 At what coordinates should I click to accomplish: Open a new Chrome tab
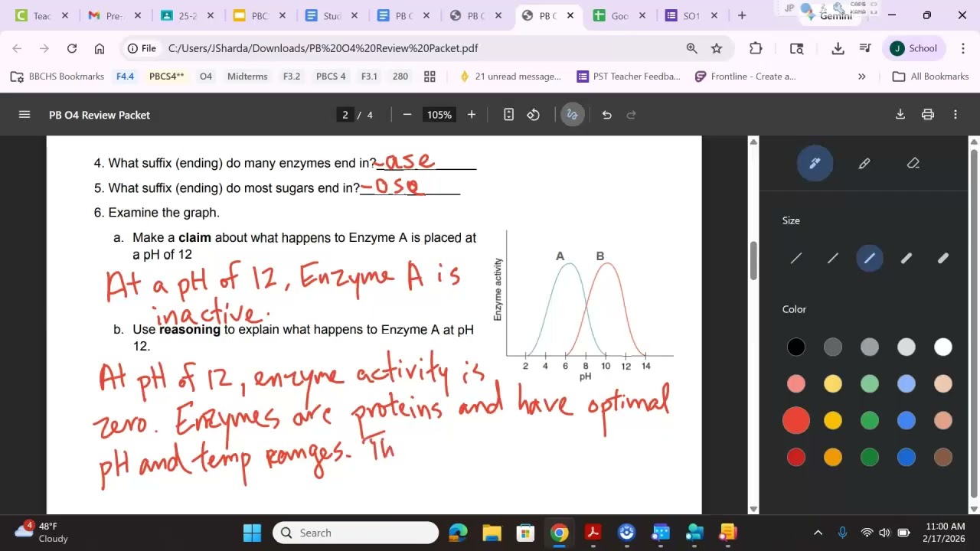742,15
